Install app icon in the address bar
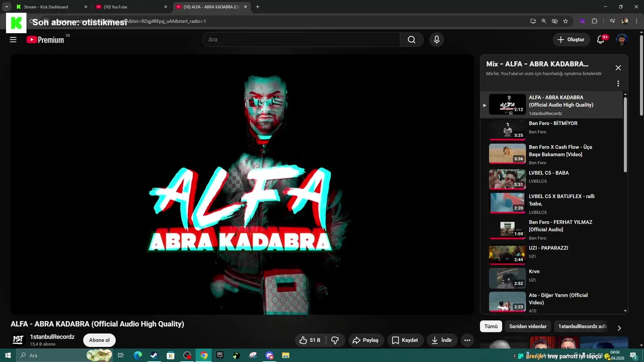 533,21
